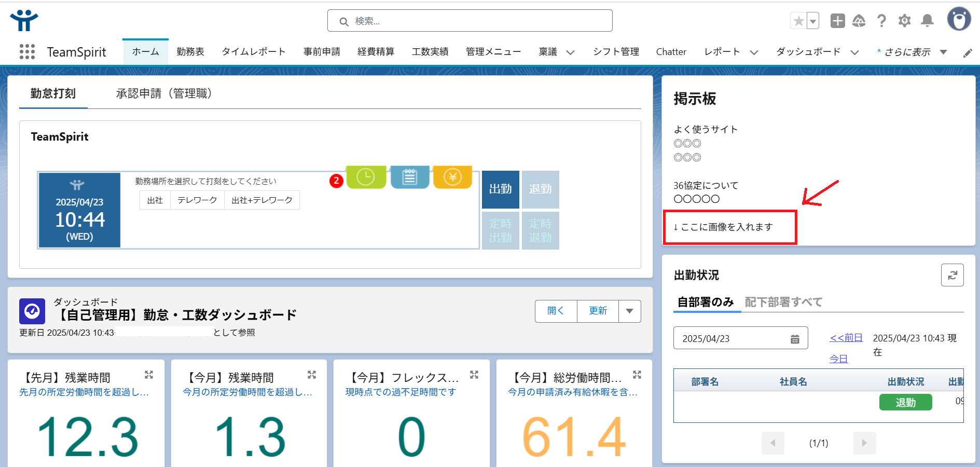
Task: Click the favorites star icon
Action: 798,21
